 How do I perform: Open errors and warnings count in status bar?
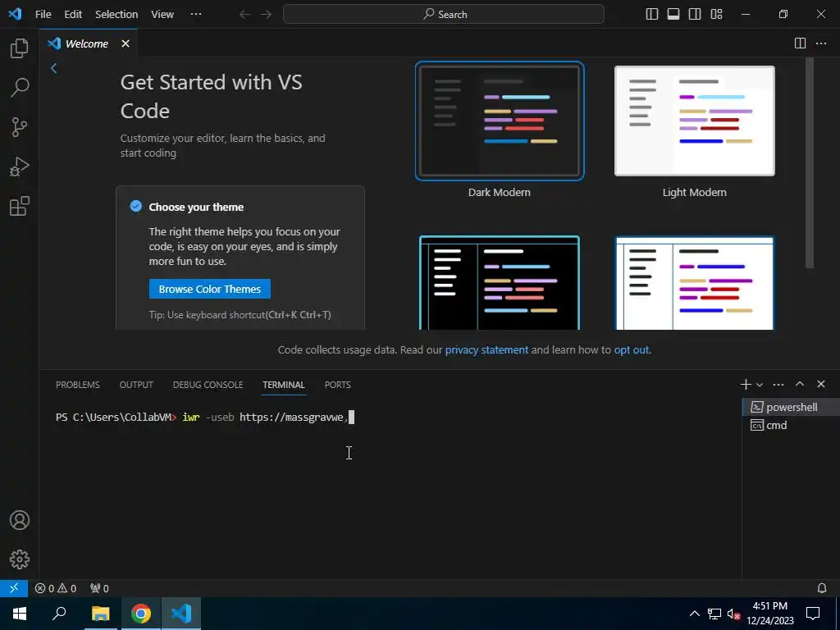(56, 588)
